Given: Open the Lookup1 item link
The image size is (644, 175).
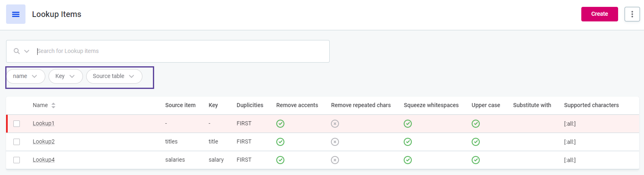Looking at the screenshot, I should (x=43, y=123).
